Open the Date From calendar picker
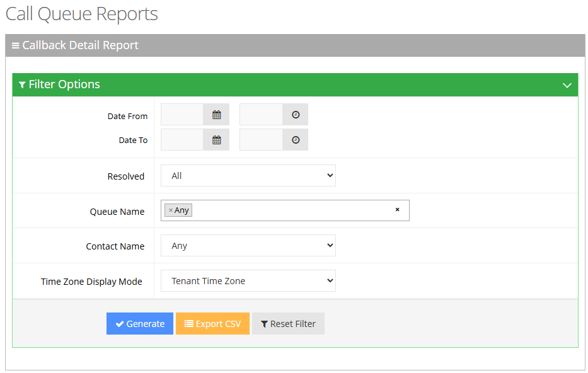The image size is (588, 373). coord(216,115)
